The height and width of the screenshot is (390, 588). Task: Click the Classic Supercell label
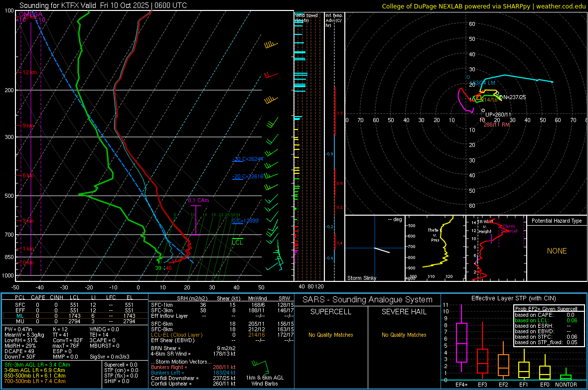509,229
